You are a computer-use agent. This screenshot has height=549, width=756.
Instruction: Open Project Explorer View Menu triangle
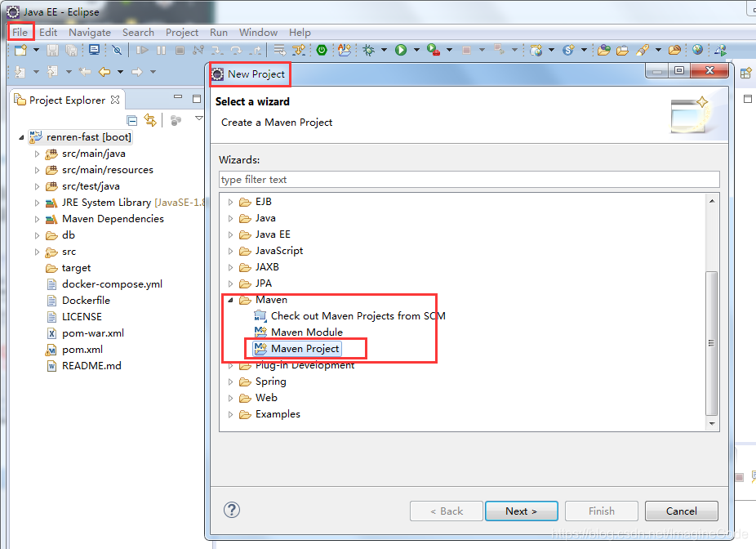click(x=198, y=118)
